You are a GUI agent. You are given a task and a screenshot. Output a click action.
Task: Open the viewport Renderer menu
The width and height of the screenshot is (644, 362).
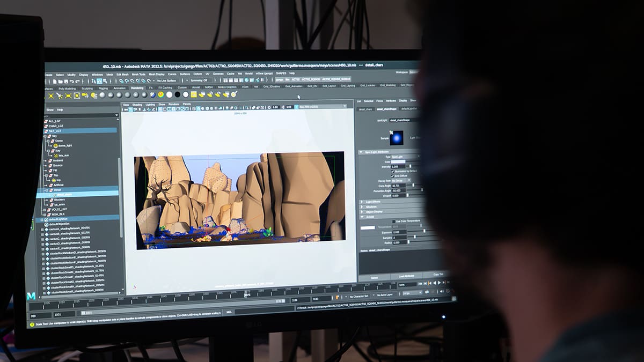pos(174,104)
